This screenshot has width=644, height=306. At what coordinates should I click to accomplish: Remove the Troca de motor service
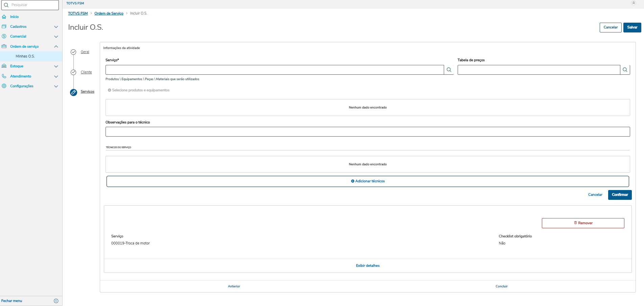(x=583, y=223)
